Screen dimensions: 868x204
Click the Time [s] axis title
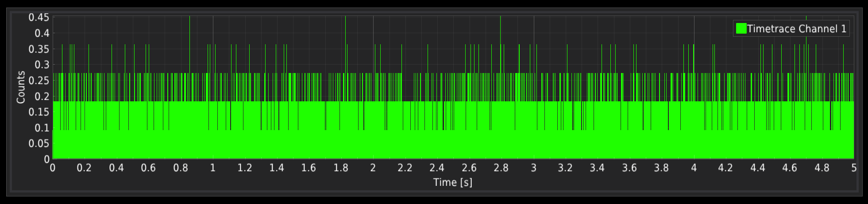(x=452, y=182)
